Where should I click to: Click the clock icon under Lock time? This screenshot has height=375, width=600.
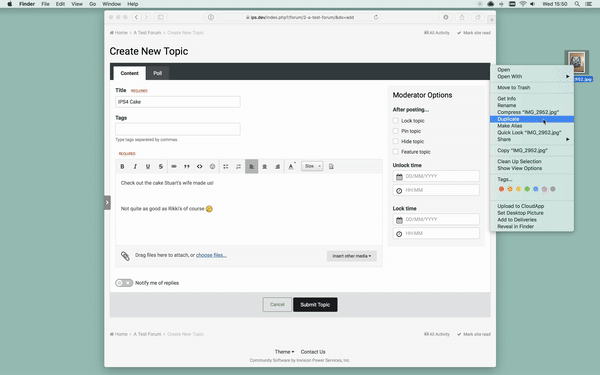coord(399,234)
